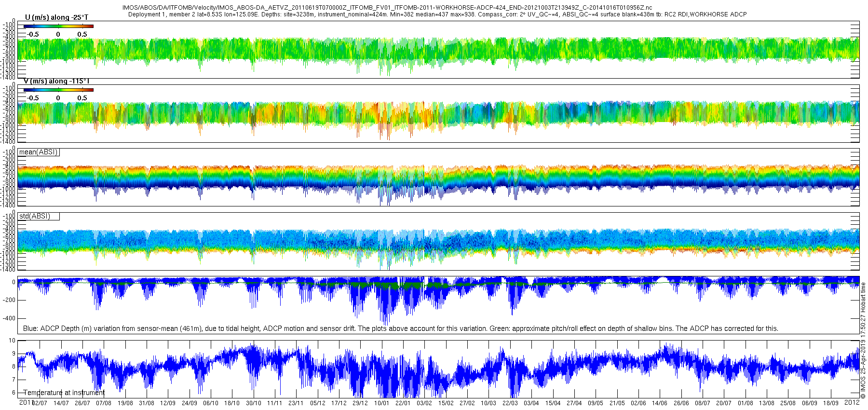This screenshot has width=868, height=410.
Task: Click the '7' temperature axis tick
Action: 14,380
